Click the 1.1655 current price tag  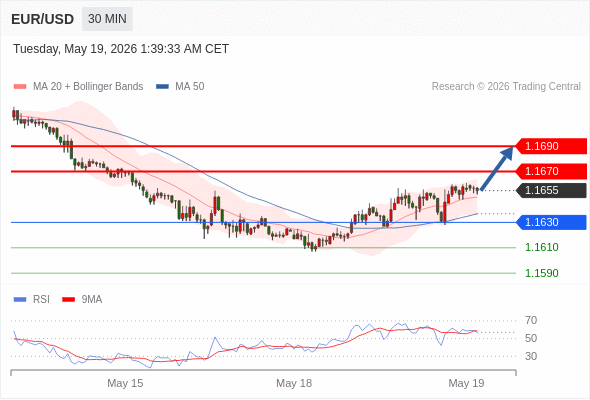(550, 190)
